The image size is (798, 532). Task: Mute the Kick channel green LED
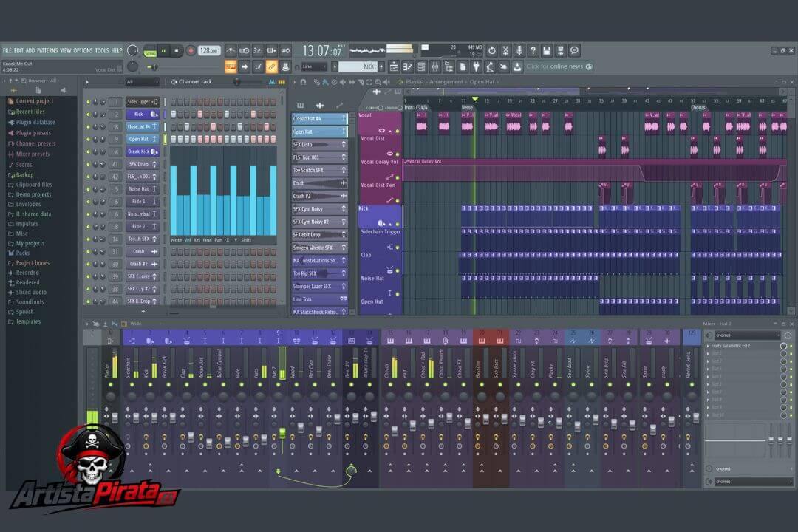coord(88,115)
